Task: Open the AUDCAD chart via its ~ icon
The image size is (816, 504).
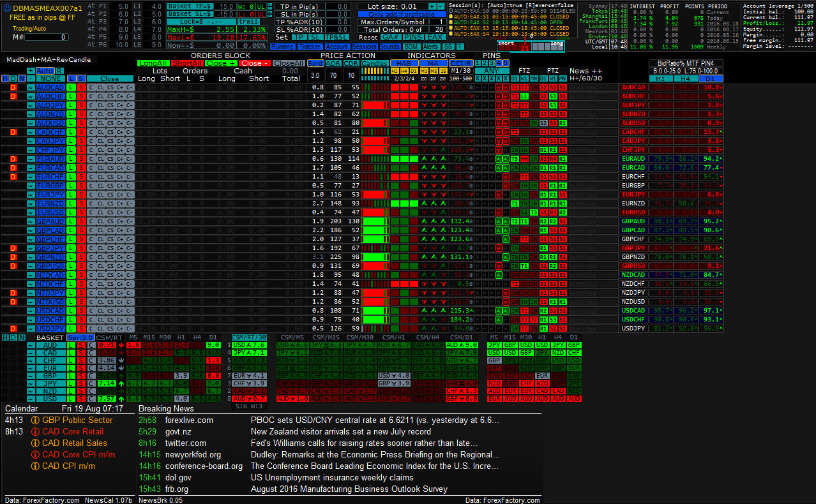Action: 30,87
